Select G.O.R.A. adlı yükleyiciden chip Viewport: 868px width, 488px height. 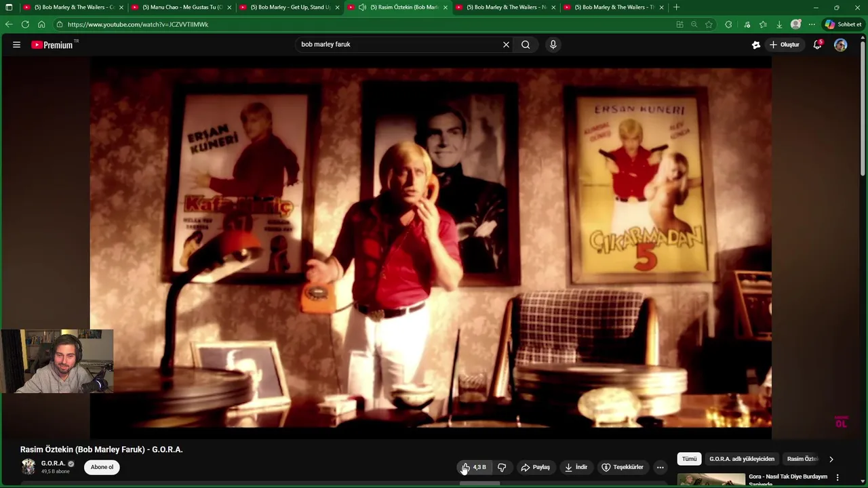pyautogui.click(x=742, y=459)
